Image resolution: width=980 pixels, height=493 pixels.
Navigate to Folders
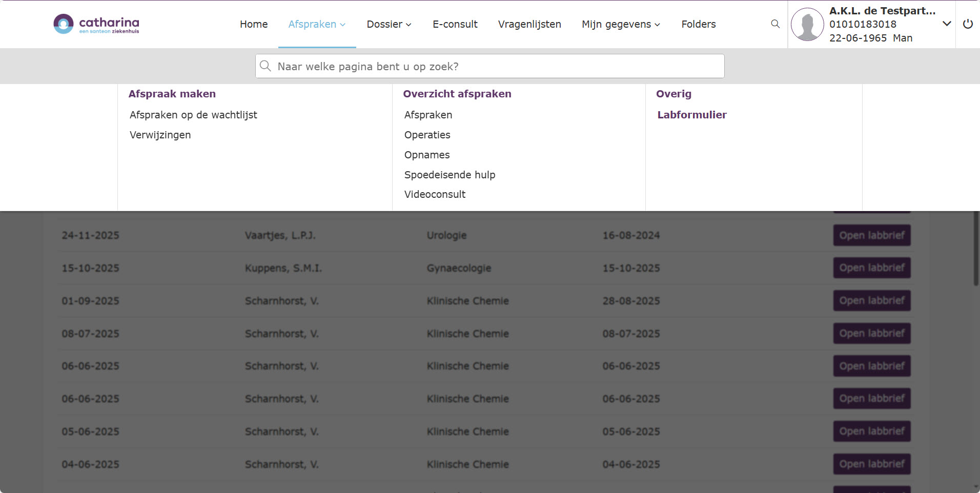(698, 24)
